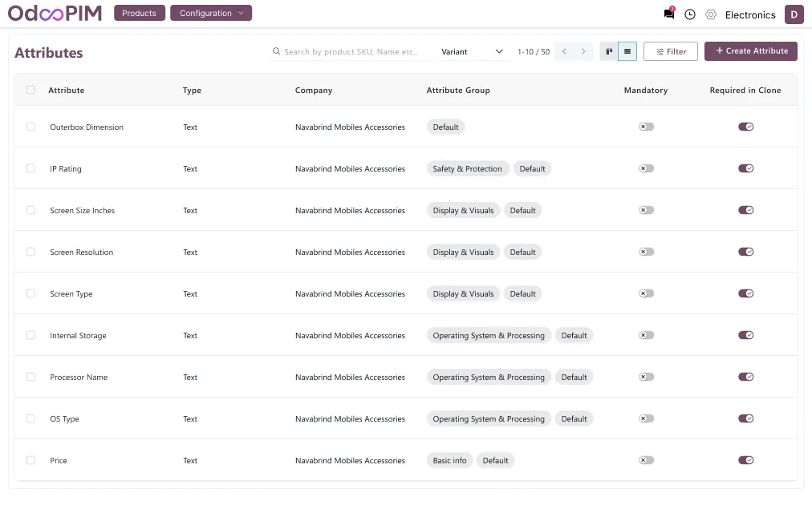Go to previous page arrow
Viewport: 812px width, 505px height.
(x=564, y=51)
